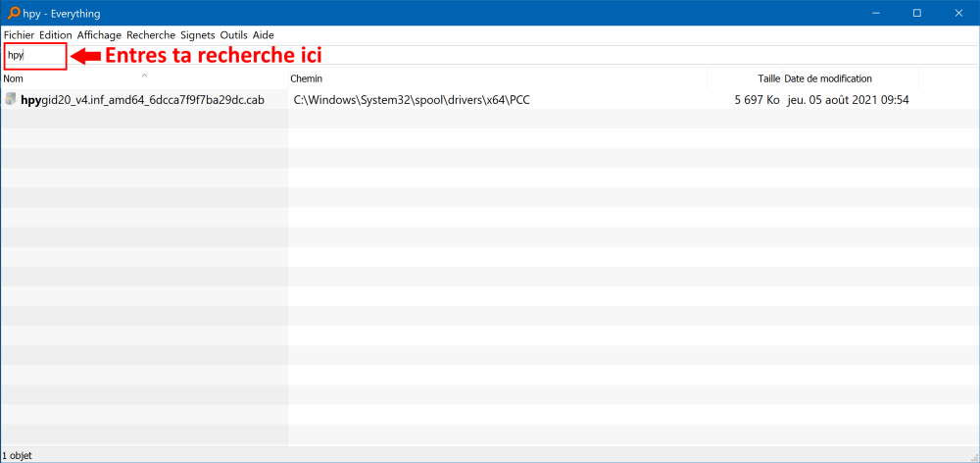Sort results by Nom column header

pyautogui.click(x=144, y=78)
